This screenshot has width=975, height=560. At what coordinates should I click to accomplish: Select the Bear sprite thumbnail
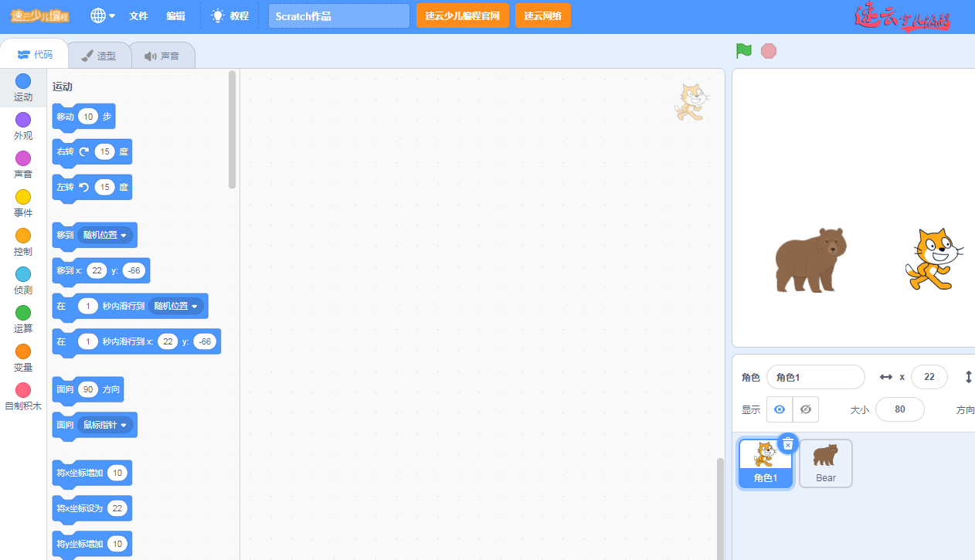[826, 463]
